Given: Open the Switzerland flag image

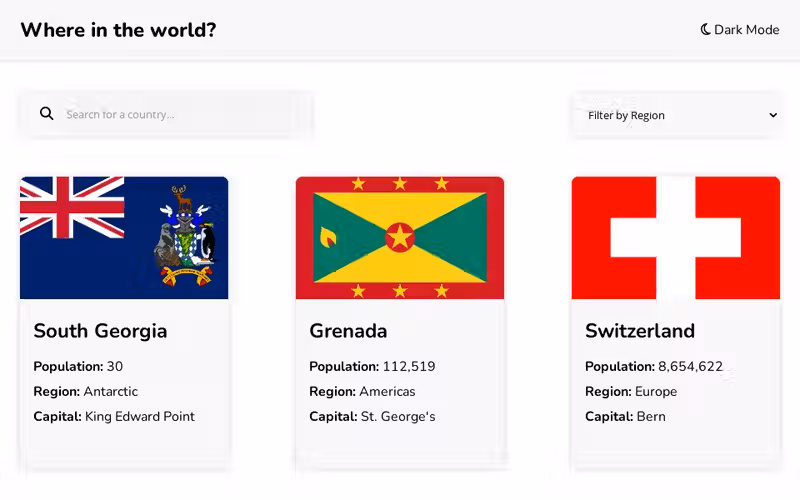Looking at the screenshot, I should [676, 238].
